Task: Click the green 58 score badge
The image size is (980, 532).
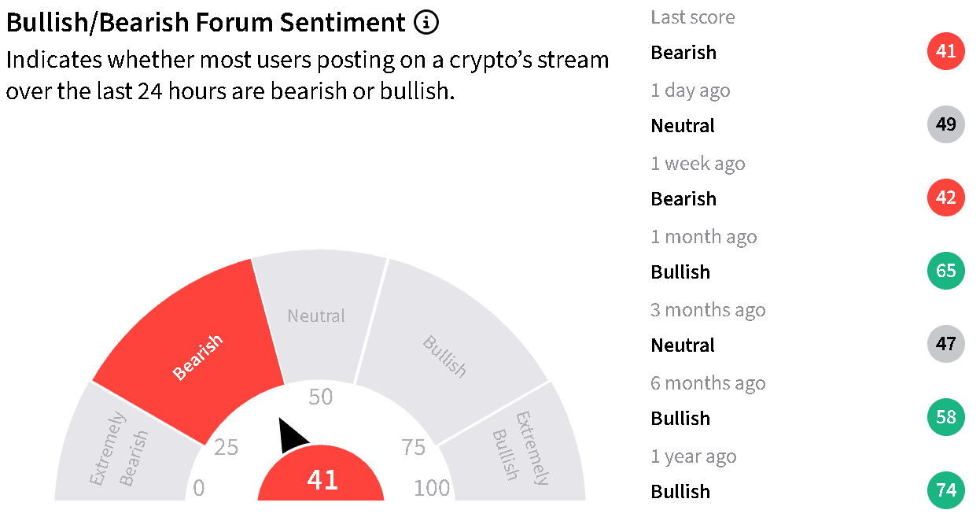Action: 946,417
